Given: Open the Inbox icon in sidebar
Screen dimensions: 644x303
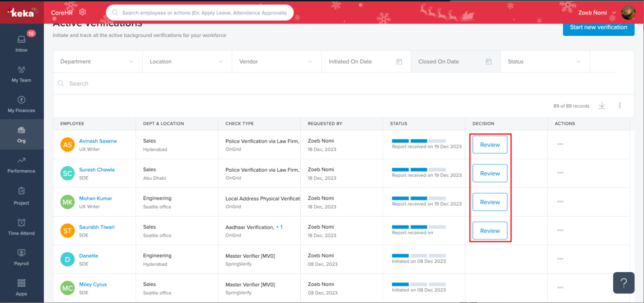Looking at the screenshot, I should tap(21, 39).
